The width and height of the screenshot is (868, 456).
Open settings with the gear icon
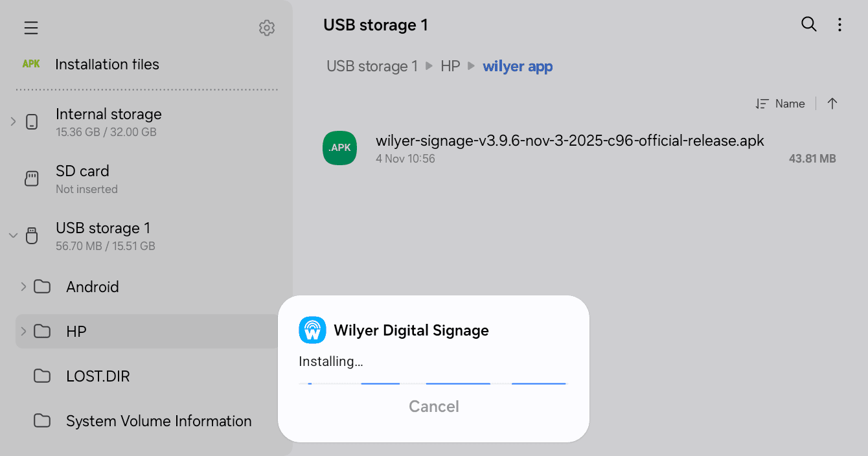267,28
